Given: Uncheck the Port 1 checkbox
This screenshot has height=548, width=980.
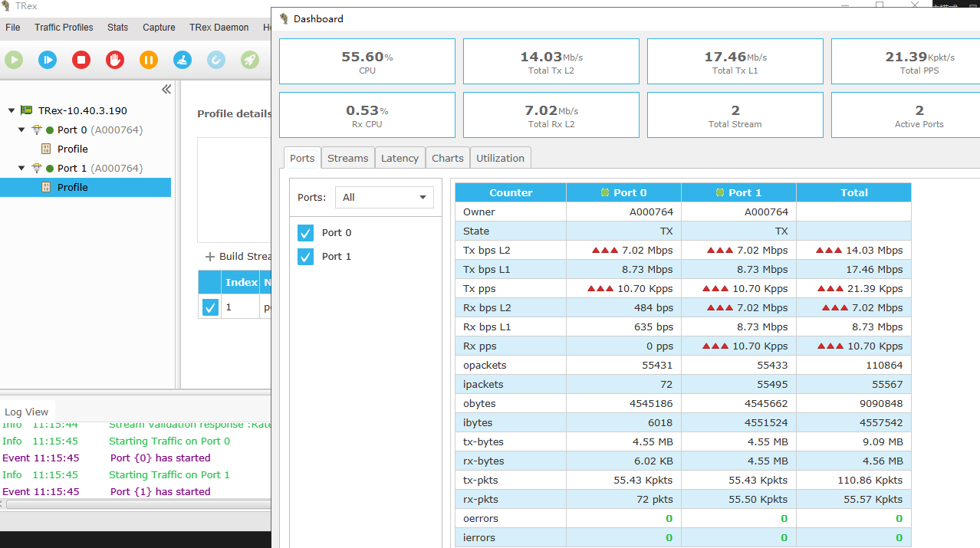Looking at the screenshot, I should coord(305,256).
